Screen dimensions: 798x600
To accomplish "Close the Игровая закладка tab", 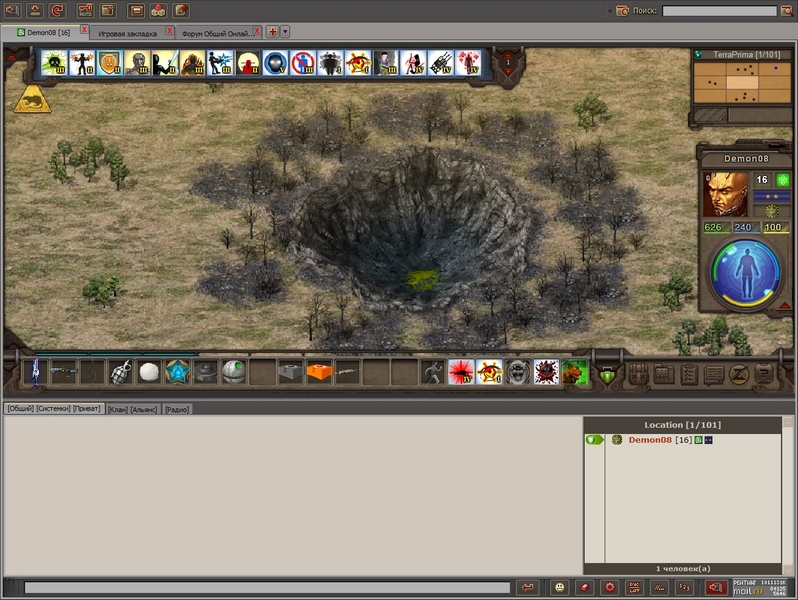I will pos(170,31).
